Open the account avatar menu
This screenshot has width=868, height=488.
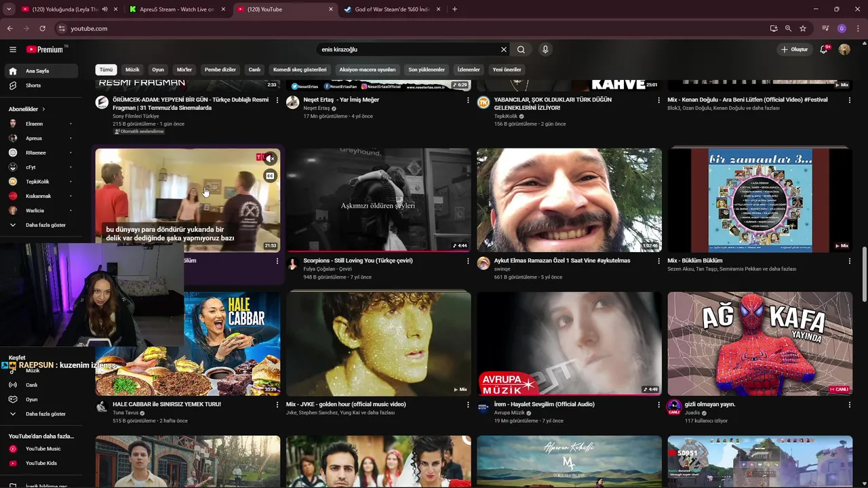[844, 49]
